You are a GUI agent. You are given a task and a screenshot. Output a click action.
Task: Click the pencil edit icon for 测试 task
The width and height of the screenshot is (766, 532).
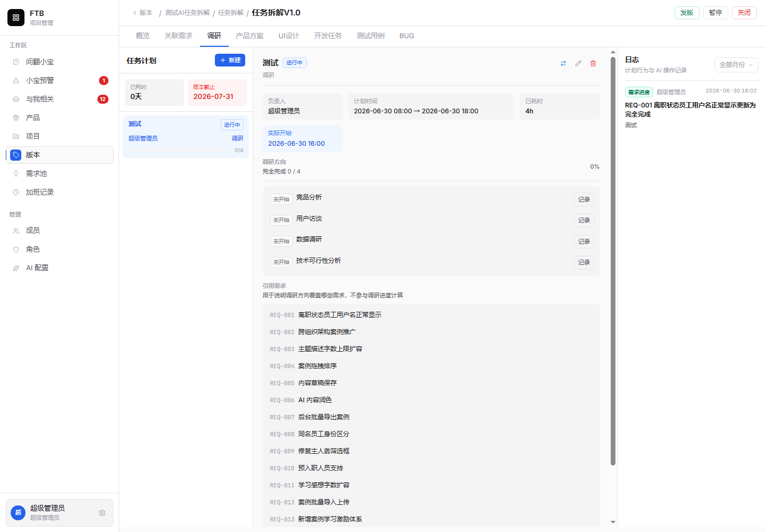pos(578,63)
